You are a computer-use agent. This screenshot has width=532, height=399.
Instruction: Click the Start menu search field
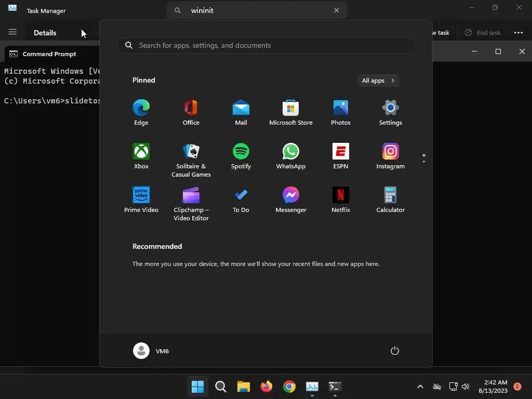(266, 46)
